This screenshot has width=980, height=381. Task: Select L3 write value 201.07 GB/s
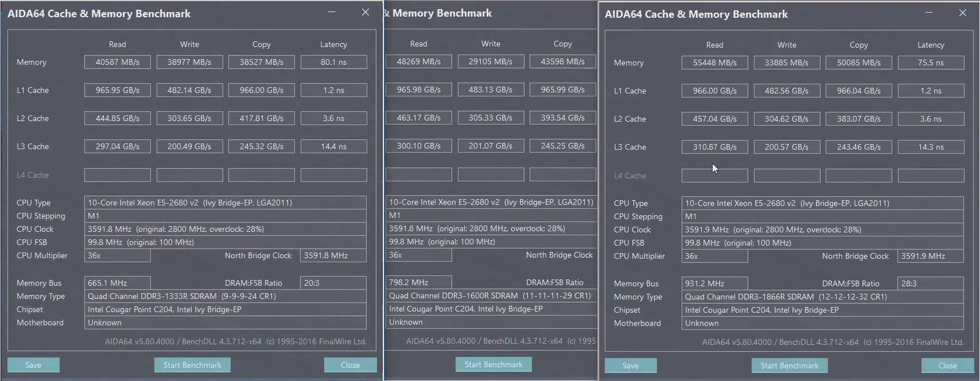tap(491, 146)
